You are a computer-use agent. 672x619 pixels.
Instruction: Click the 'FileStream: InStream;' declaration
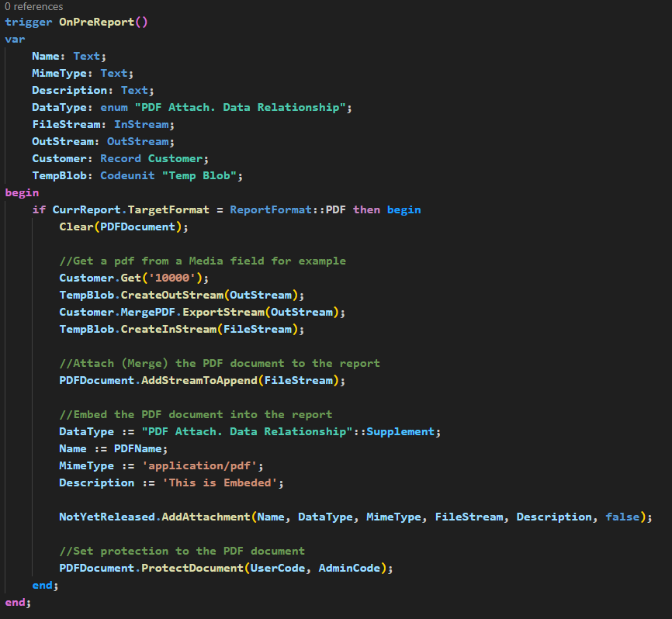click(103, 125)
